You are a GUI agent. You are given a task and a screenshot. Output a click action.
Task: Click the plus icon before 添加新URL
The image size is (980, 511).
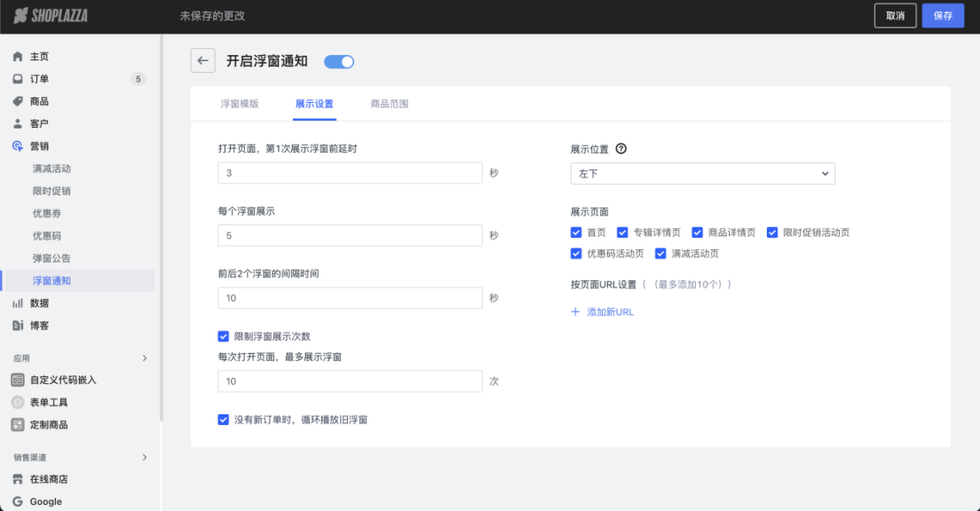click(x=575, y=311)
